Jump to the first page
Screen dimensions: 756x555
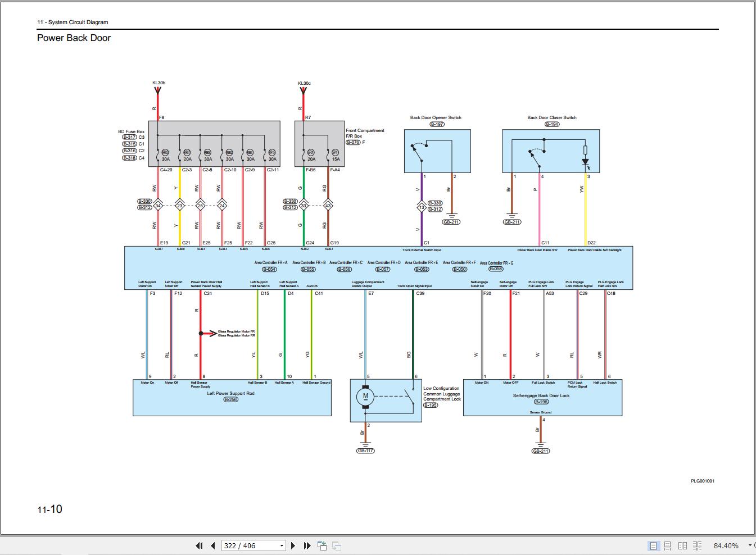[x=200, y=545]
